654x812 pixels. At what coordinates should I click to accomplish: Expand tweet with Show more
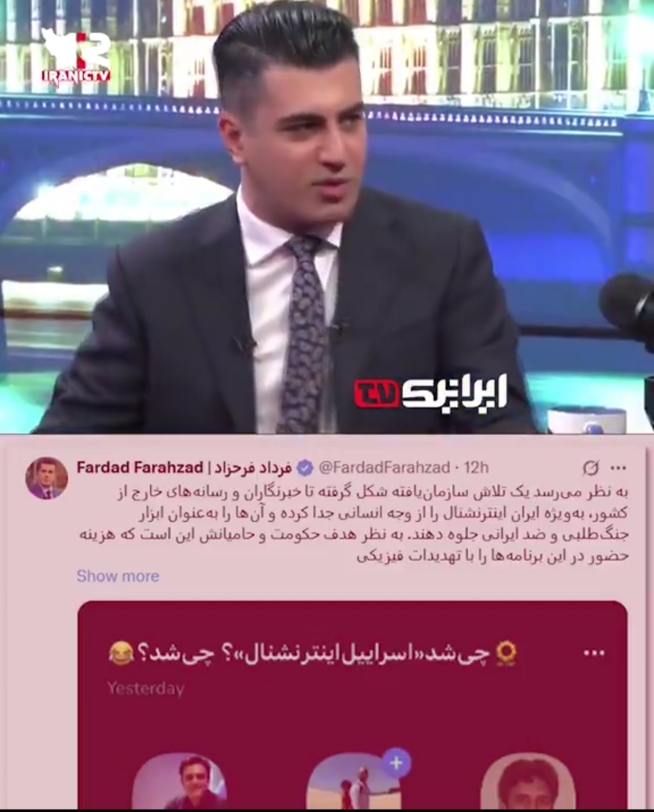117,576
